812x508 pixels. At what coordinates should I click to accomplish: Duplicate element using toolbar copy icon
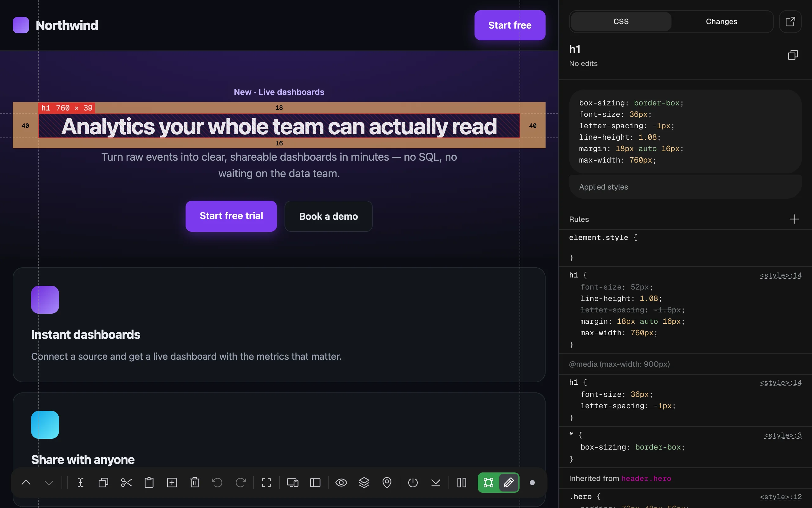pyautogui.click(x=103, y=483)
